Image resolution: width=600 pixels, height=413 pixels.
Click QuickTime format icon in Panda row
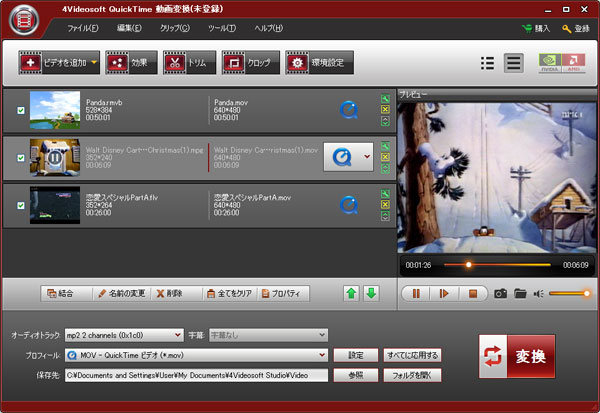tap(349, 110)
